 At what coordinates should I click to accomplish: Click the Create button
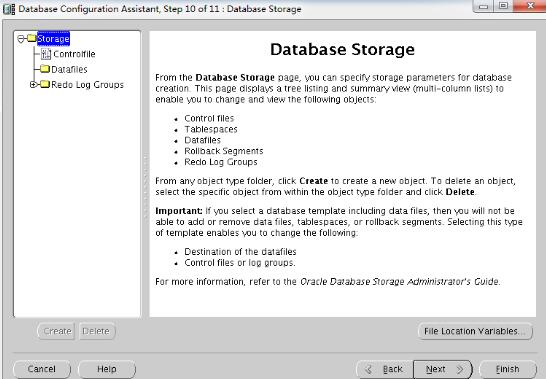tap(57, 331)
